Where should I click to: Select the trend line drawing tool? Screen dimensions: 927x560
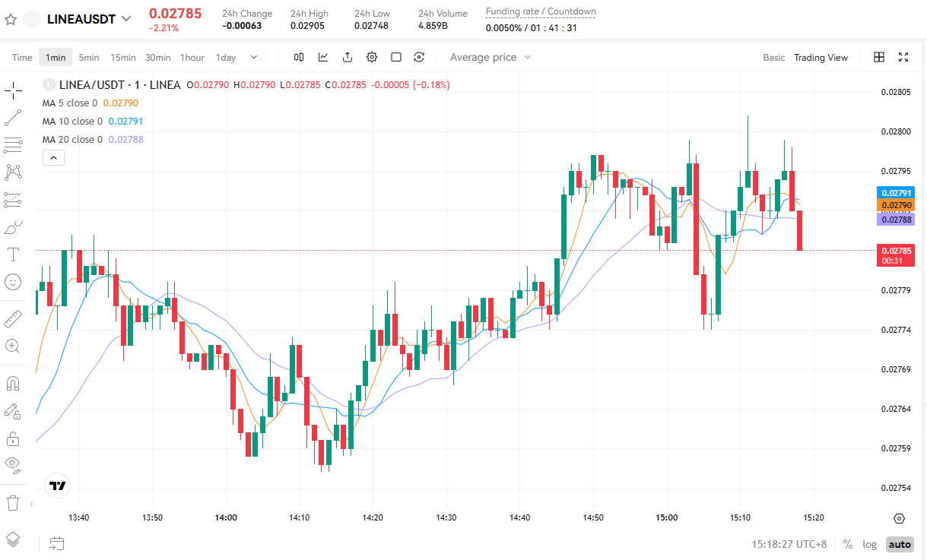pos(13,118)
